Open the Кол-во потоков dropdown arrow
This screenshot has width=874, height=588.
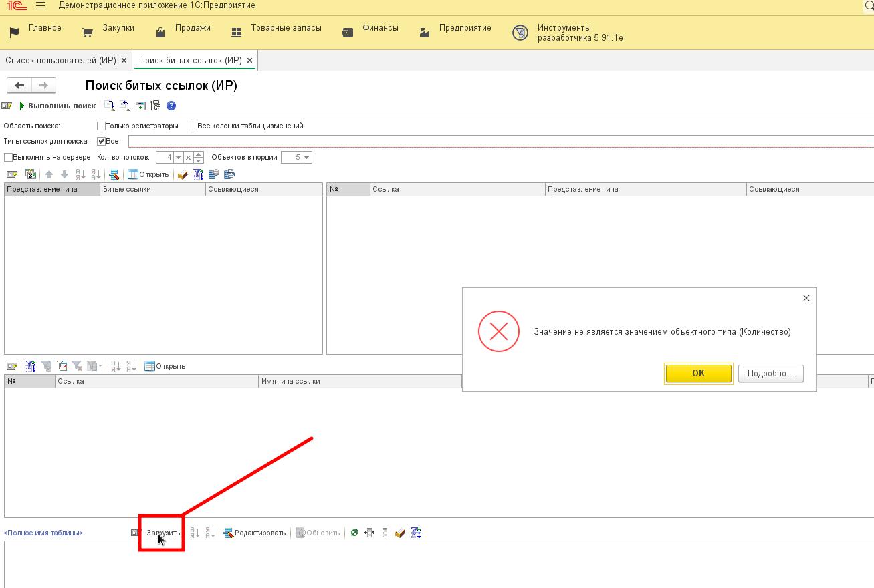[178, 158]
